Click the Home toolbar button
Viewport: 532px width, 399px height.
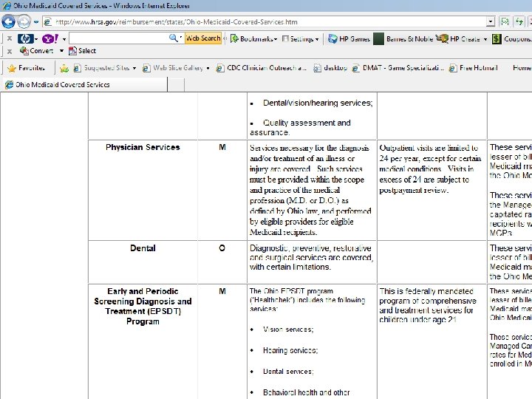coord(522,68)
